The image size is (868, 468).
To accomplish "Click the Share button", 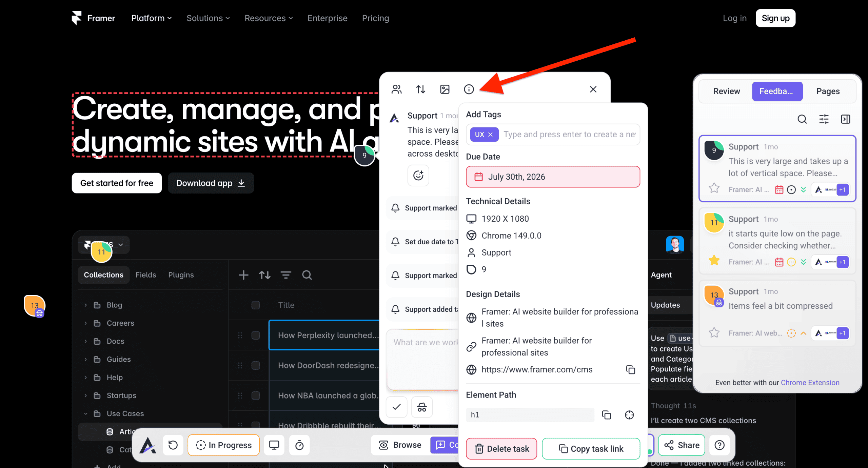I will [682, 445].
